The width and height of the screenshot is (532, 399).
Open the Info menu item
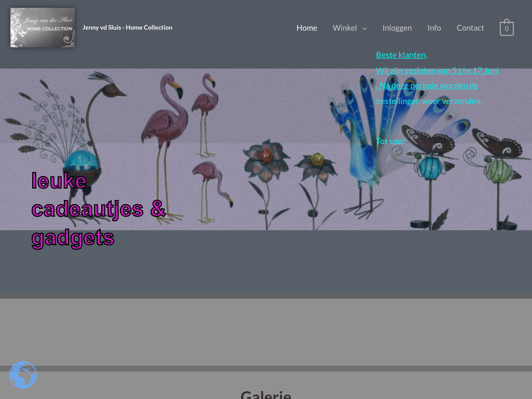434,28
